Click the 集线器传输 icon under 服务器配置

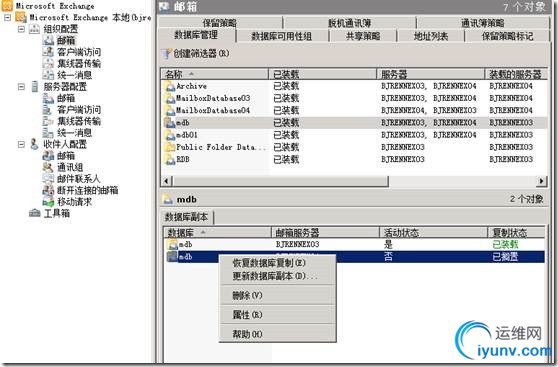(48, 121)
